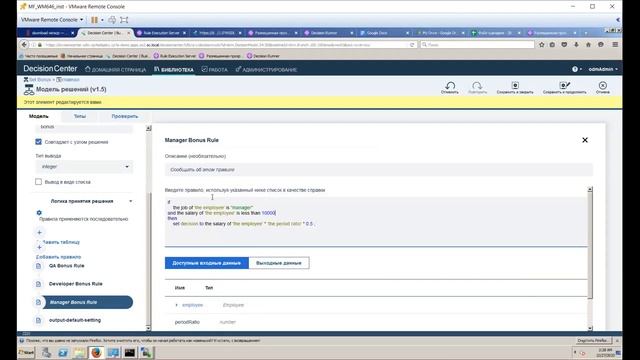
Task: Open the output type 'integer' dropdown
Action: [84, 167]
